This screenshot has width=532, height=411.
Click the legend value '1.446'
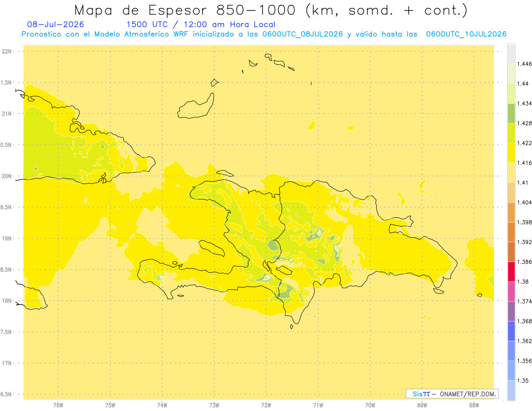[524, 64]
